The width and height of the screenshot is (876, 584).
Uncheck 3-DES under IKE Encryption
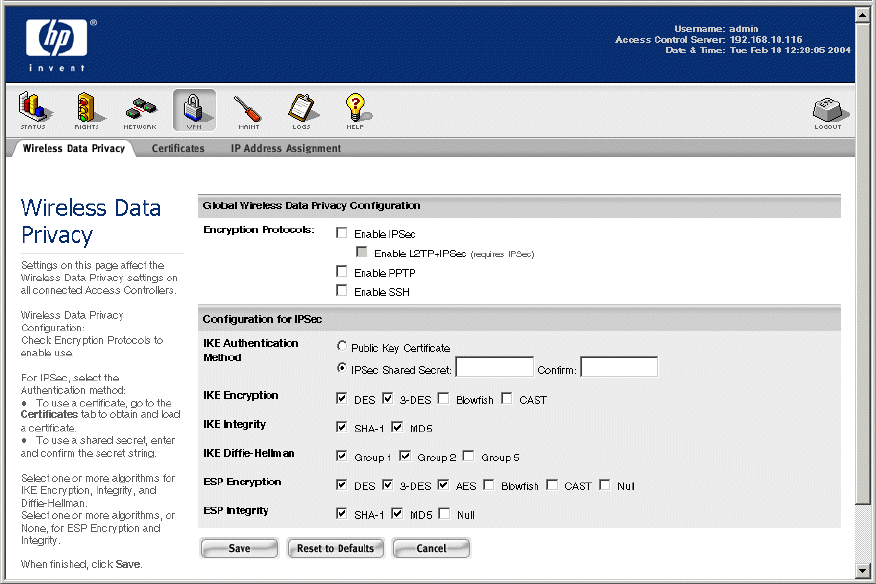tap(387, 398)
